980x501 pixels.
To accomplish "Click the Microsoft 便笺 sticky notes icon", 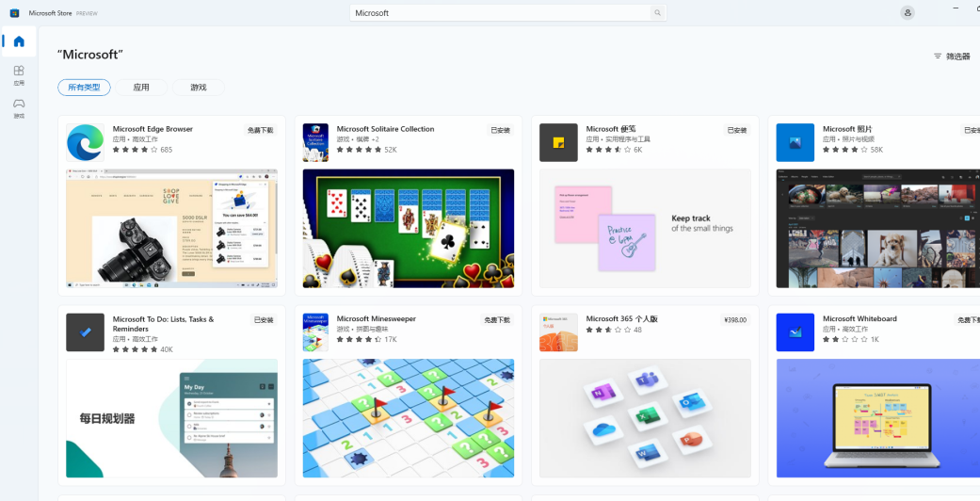I will (558, 142).
